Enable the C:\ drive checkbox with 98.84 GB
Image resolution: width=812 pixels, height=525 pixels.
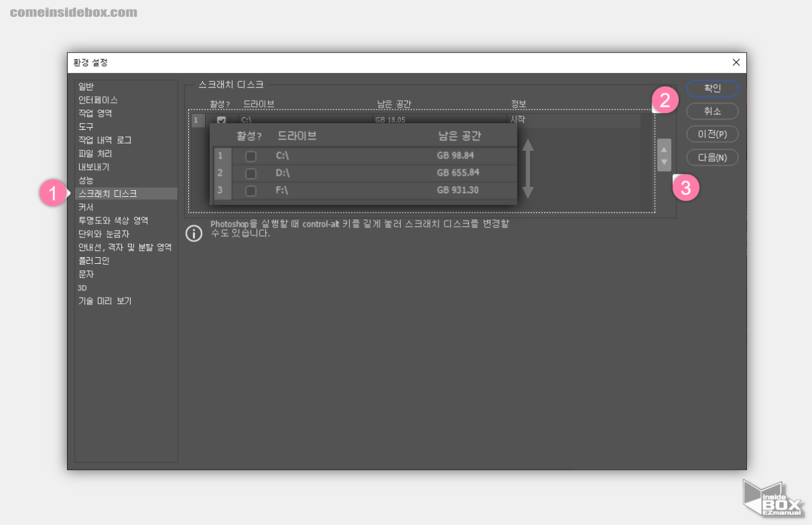251,156
